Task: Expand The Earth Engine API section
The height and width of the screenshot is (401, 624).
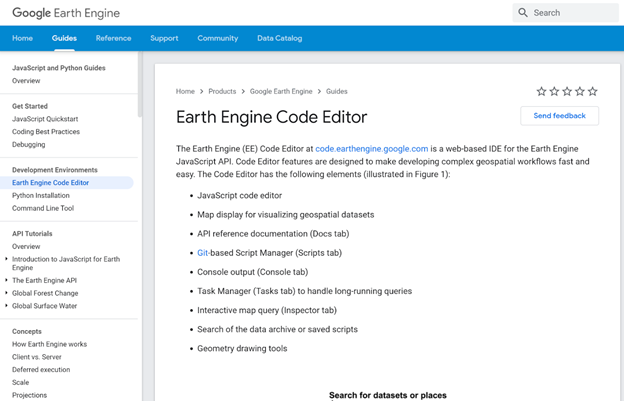Action: click(6, 280)
